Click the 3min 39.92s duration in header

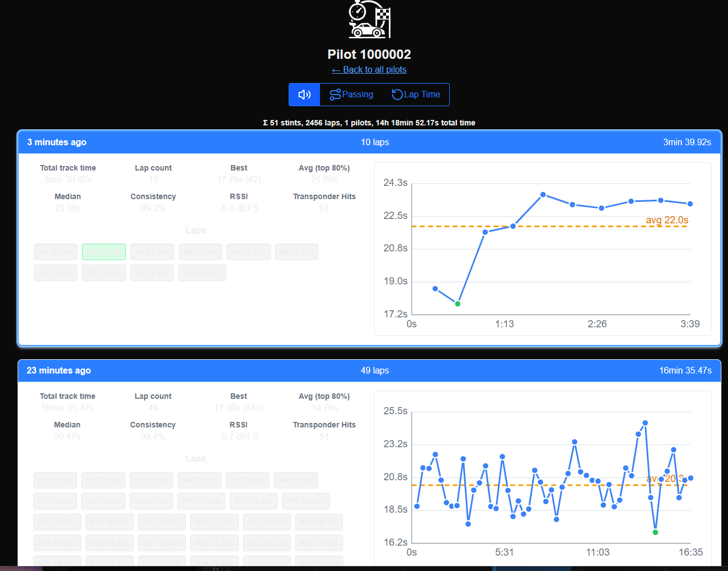pyautogui.click(x=687, y=142)
